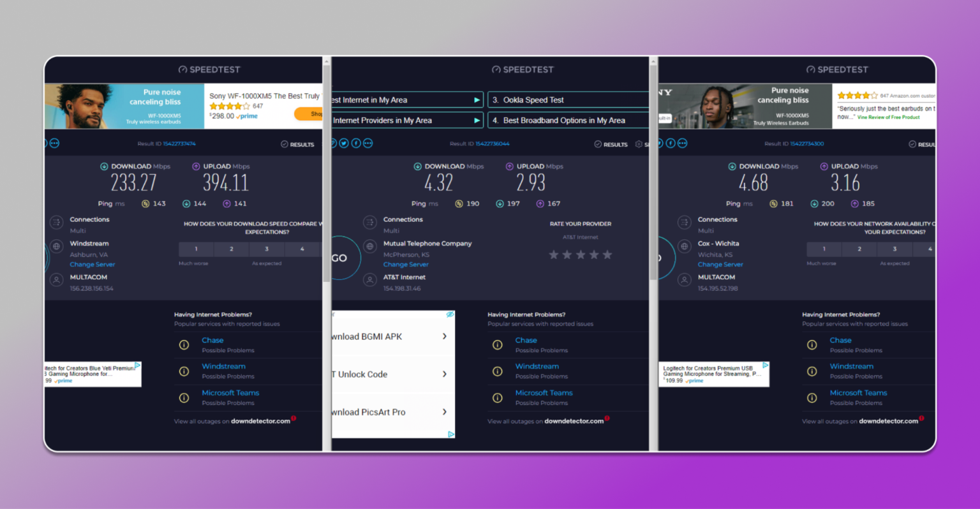This screenshot has width=980, height=509.
Task: Click the Speedtest logo in the header
Action: (x=523, y=70)
